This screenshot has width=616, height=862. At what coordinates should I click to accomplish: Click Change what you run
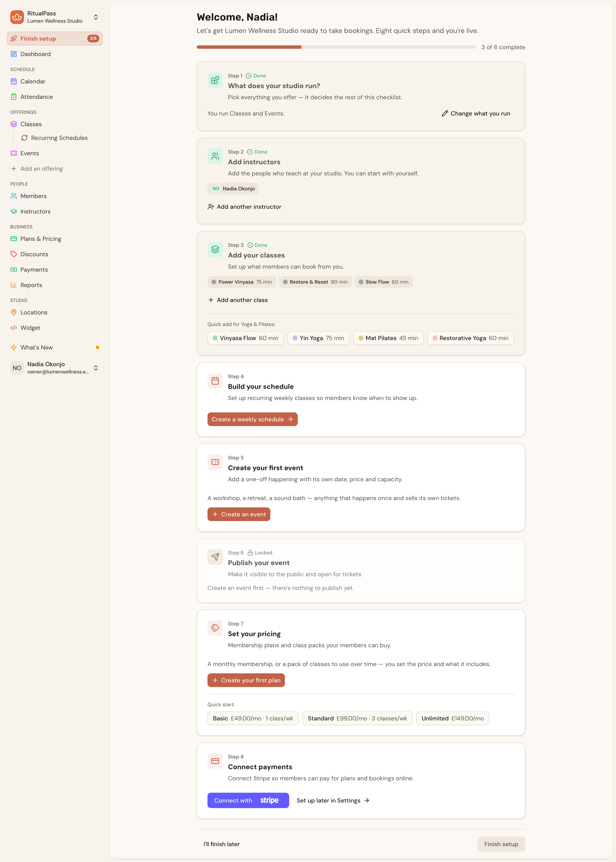pyautogui.click(x=476, y=113)
